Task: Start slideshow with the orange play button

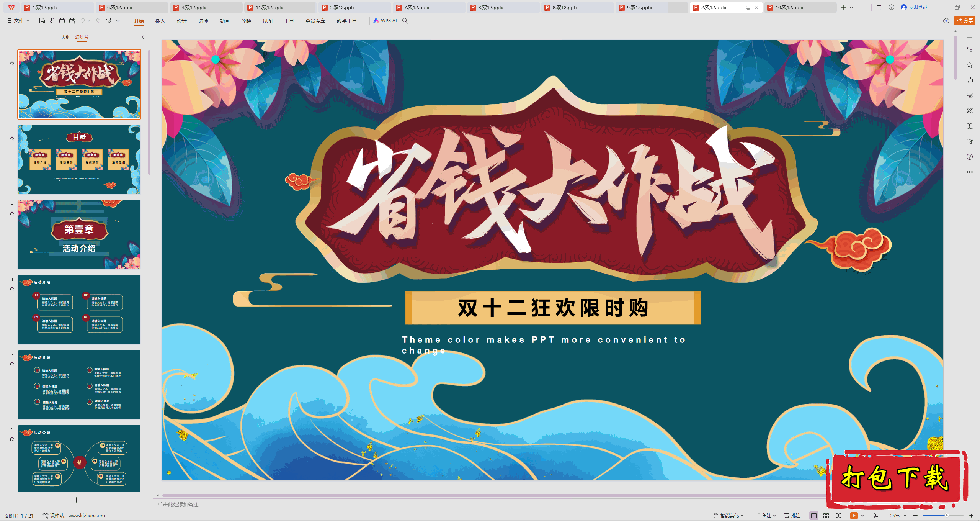Action: [854, 516]
